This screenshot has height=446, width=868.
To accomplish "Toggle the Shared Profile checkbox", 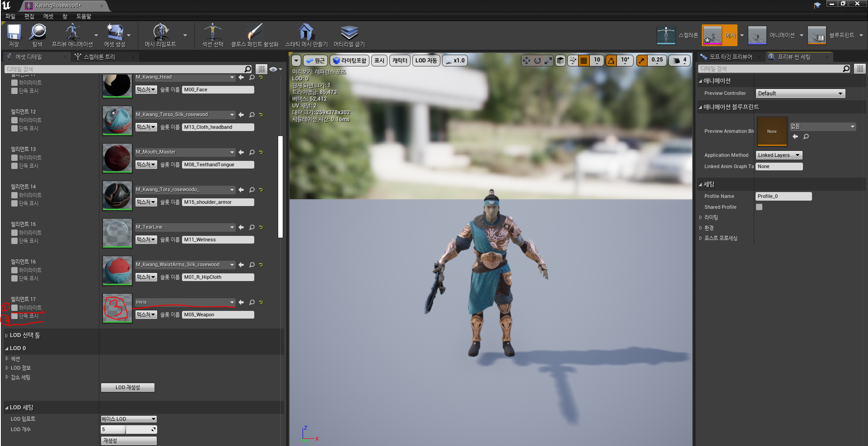I will click(759, 207).
